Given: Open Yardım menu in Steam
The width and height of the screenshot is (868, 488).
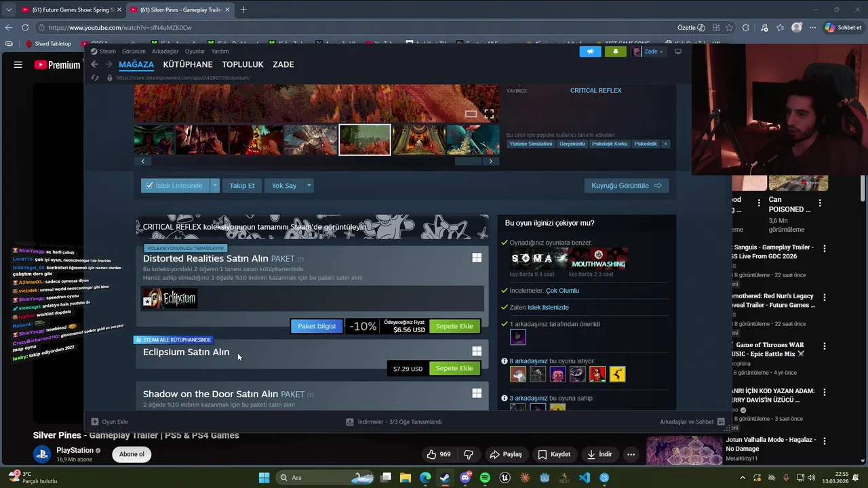Looking at the screenshot, I should click(220, 52).
